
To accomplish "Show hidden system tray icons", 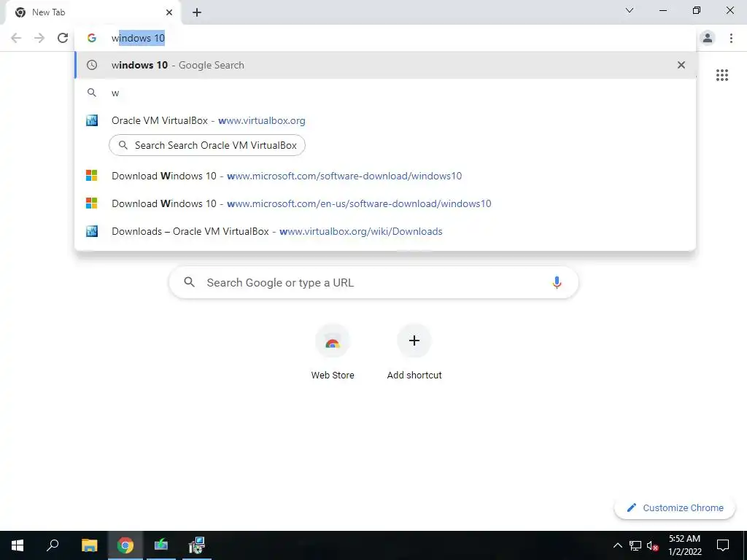I will click(617, 545).
